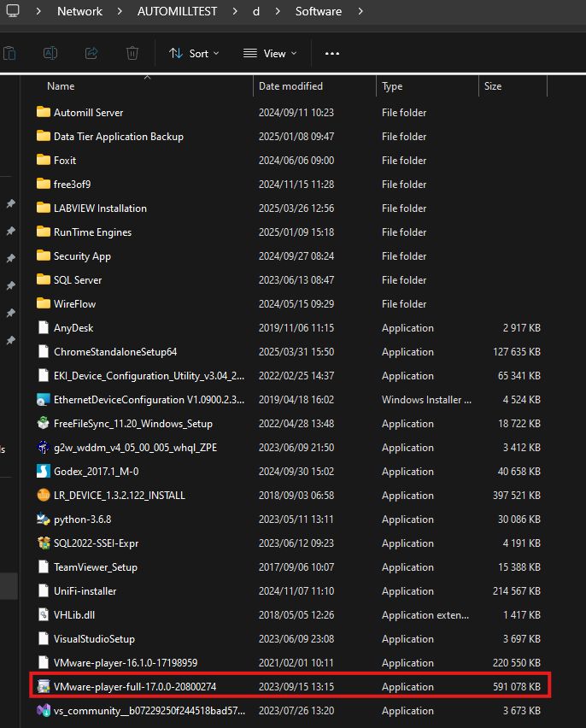Click the LR_DEVICE install orange icon
The width and height of the screenshot is (586, 728).
click(44, 496)
